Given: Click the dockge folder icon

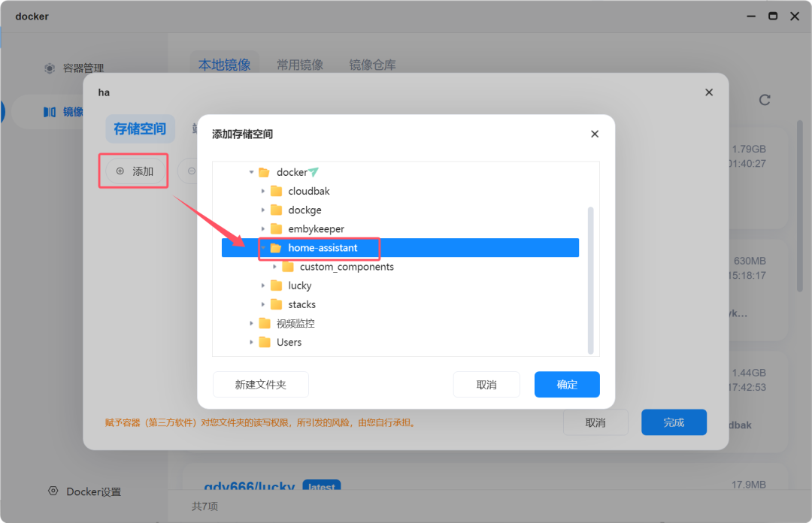Looking at the screenshot, I should click(277, 210).
